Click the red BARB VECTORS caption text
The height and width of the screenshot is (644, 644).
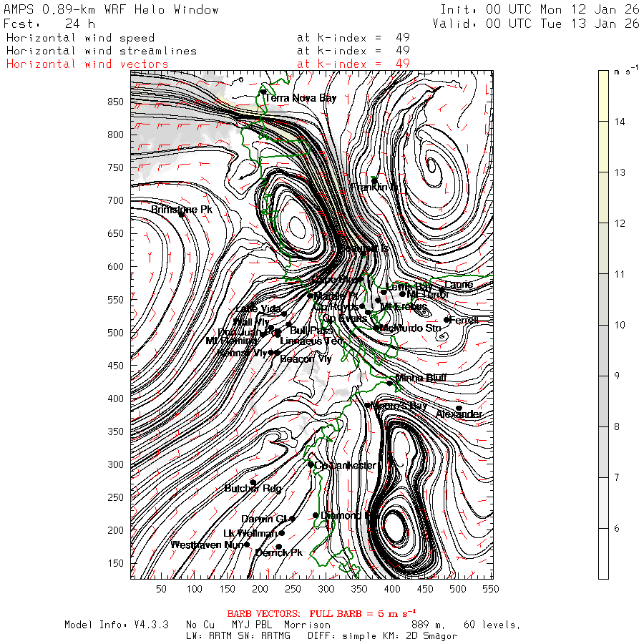point(321,613)
